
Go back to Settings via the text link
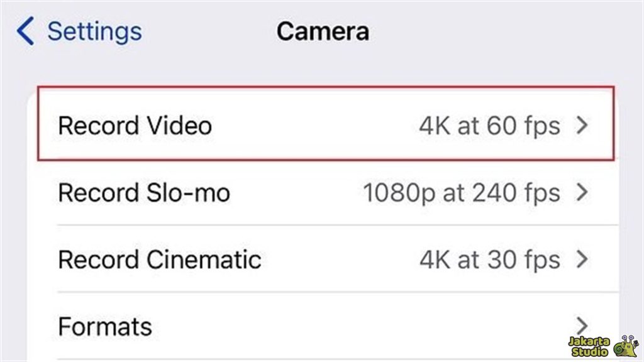94,31
